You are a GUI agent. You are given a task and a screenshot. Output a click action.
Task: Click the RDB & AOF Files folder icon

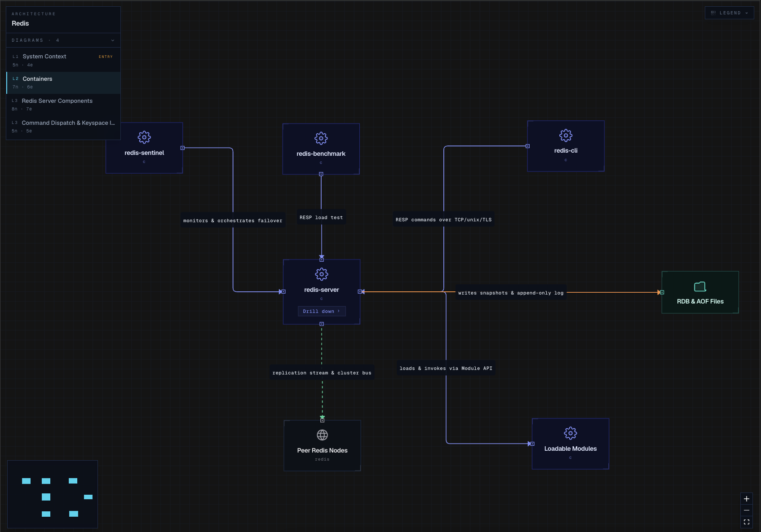[700, 286]
